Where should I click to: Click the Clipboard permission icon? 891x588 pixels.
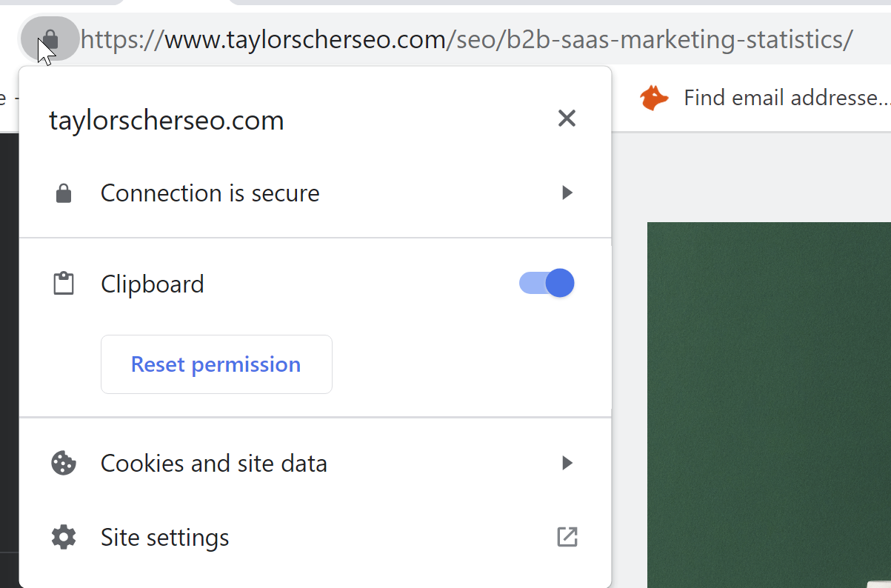coord(64,284)
